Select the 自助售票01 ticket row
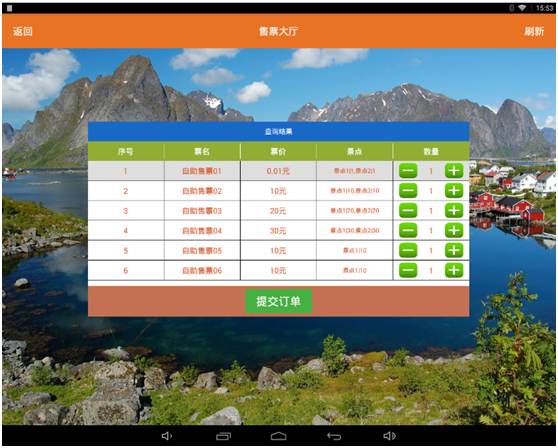This screenshot has height=448, width=558. click(278, 171)
